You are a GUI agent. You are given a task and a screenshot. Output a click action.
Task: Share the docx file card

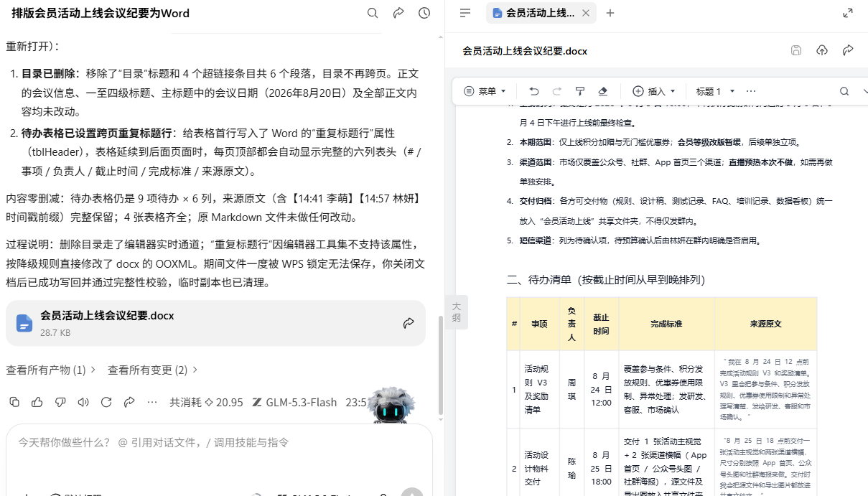coord(409,323)
